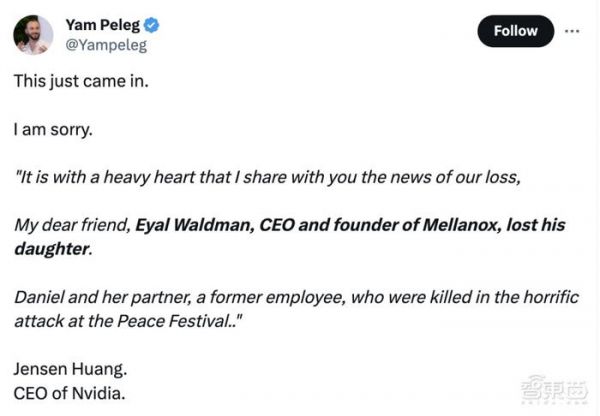Open the three-dots more options menu
600x416 pixels.
tap(572, 30)
